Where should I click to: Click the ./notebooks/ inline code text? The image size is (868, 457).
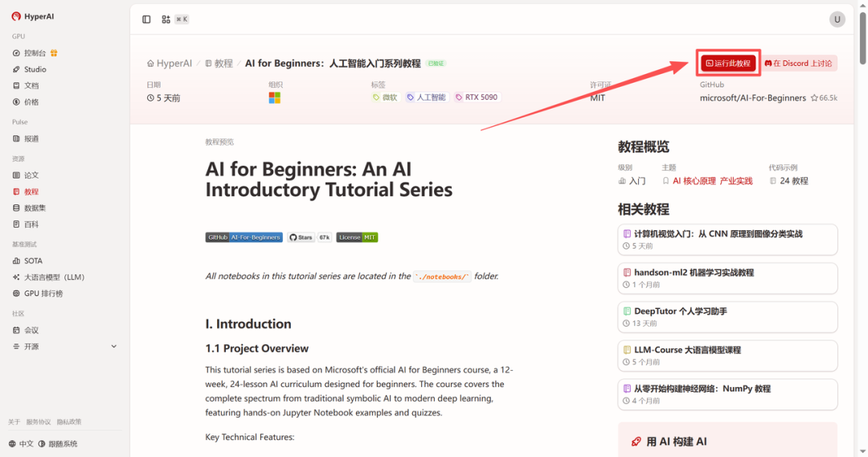442,277
